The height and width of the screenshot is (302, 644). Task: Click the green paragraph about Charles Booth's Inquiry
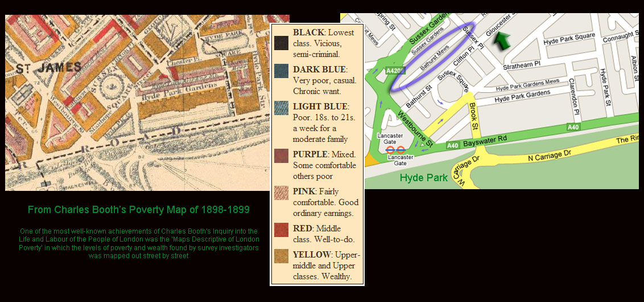tap(139, 243)
